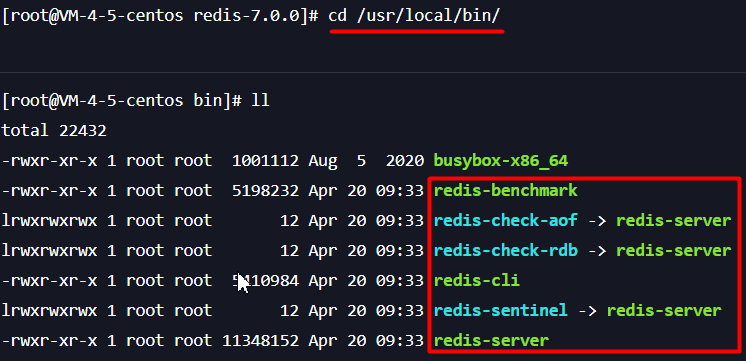Click the file size 11348152
The width and height of the screenshot is (746, 361).
click(x=261, y=341)
